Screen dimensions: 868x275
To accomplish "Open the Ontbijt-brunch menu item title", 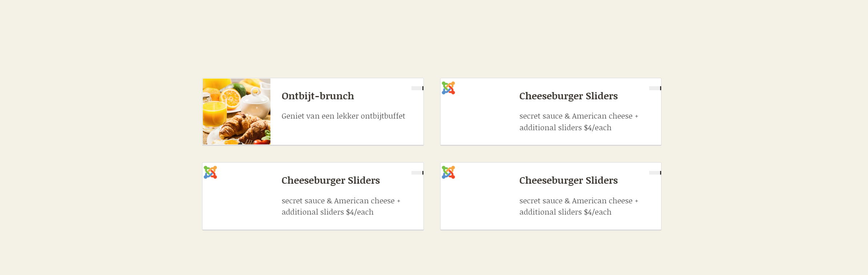I will [x=318, y=96].
